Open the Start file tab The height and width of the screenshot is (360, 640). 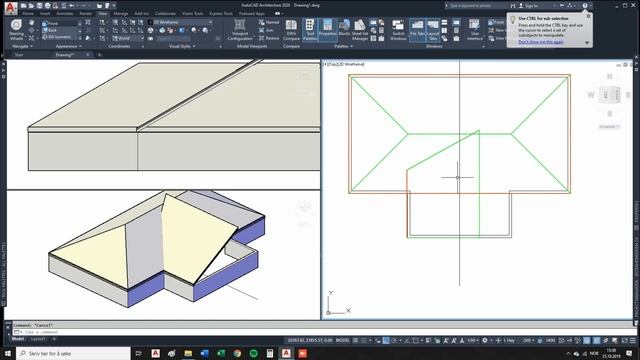[19, 55]
